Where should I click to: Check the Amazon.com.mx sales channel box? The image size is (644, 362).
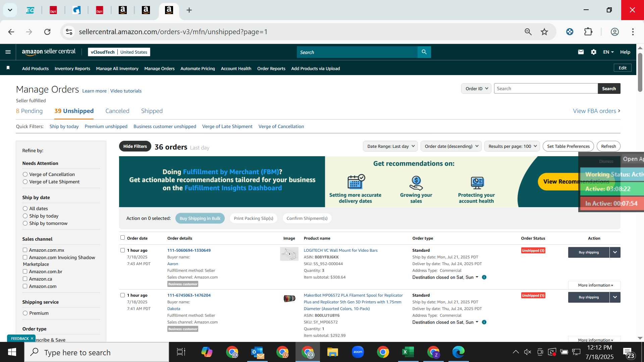[x=25, y=250]
